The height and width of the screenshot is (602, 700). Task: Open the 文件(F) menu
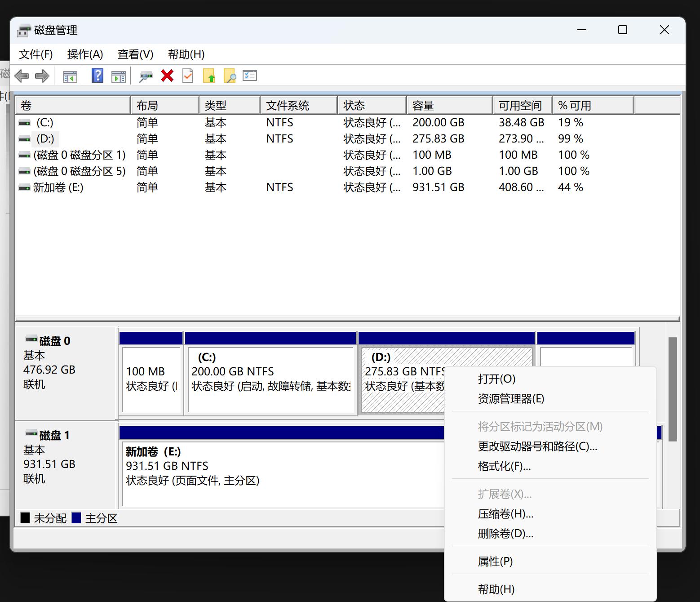(36, 54)
